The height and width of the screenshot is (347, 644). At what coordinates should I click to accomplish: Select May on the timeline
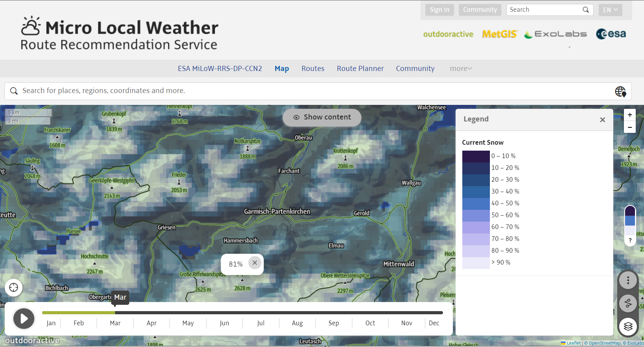pos(188,323)
